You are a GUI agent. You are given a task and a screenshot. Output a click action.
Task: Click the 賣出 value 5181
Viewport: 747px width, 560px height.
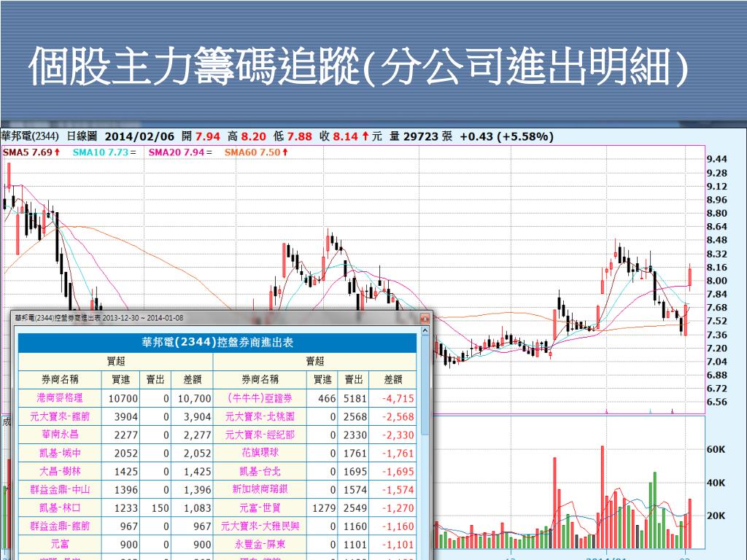355,398
